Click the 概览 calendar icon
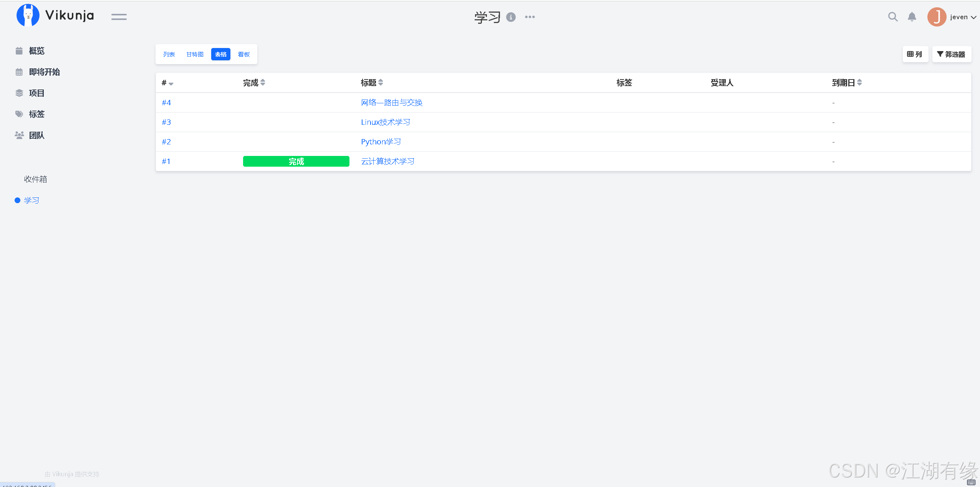This screenshot has width=980, height=487. coord(19,51)
